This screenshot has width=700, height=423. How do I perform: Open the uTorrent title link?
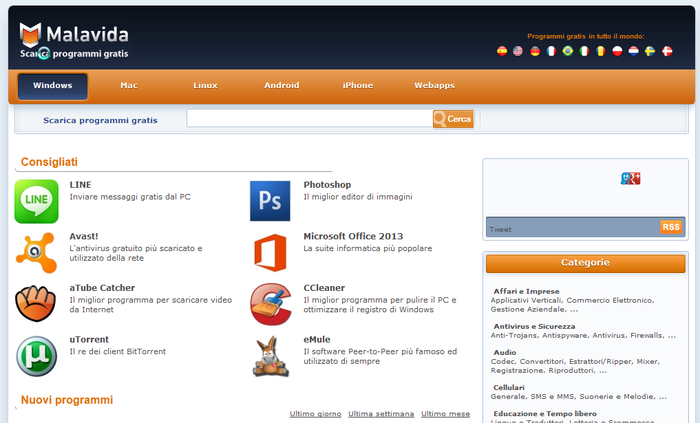[89, 340]
